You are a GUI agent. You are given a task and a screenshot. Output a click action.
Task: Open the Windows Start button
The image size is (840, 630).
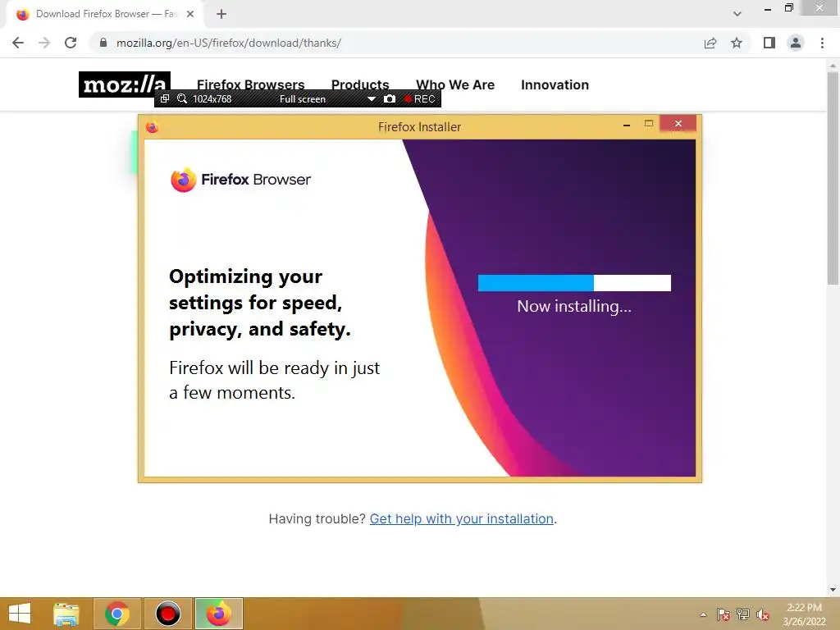point(20,614)
